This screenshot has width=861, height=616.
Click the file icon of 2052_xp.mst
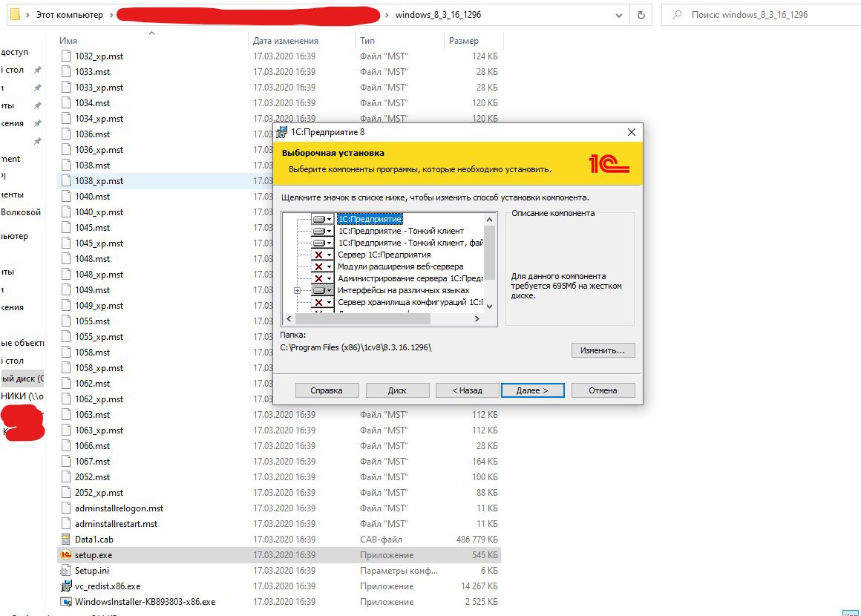point(66,493)
